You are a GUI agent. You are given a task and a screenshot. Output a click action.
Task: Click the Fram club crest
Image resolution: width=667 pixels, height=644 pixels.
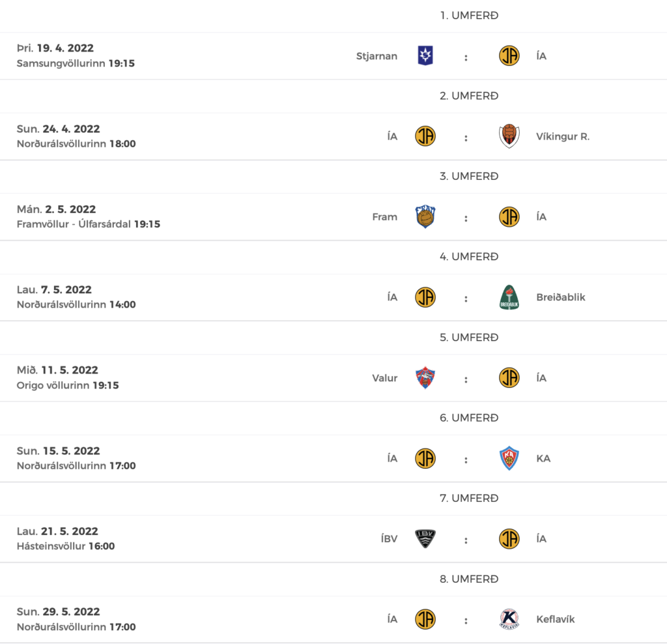(425, 216)
